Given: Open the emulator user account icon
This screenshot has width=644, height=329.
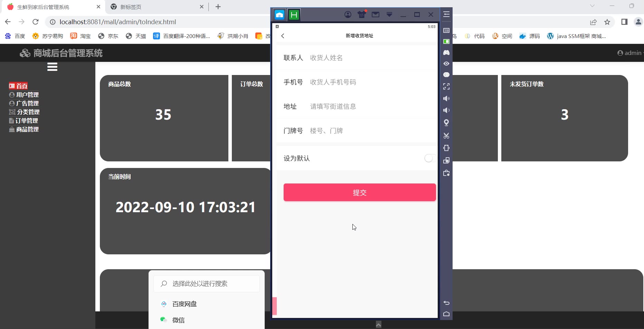Looking at the screenshot, I should [x=348, y=15].
